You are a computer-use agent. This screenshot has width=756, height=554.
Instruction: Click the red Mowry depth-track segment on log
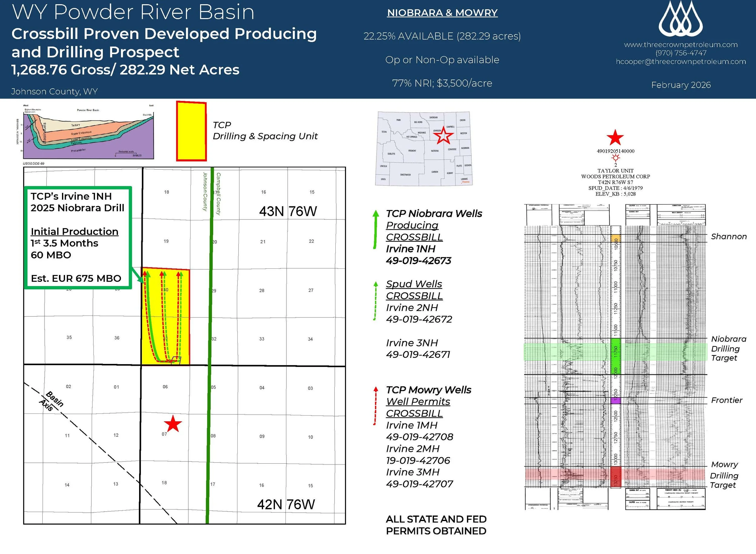click(x=615, y=476)
